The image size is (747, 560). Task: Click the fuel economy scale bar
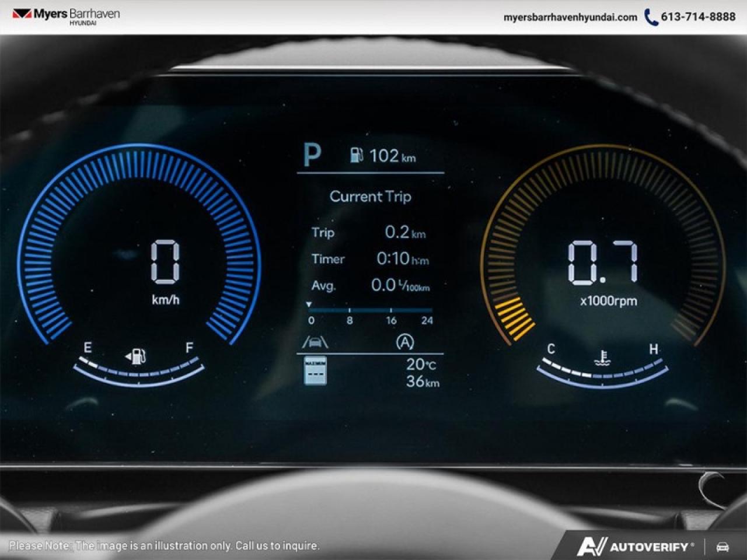[x=371, y=310]
